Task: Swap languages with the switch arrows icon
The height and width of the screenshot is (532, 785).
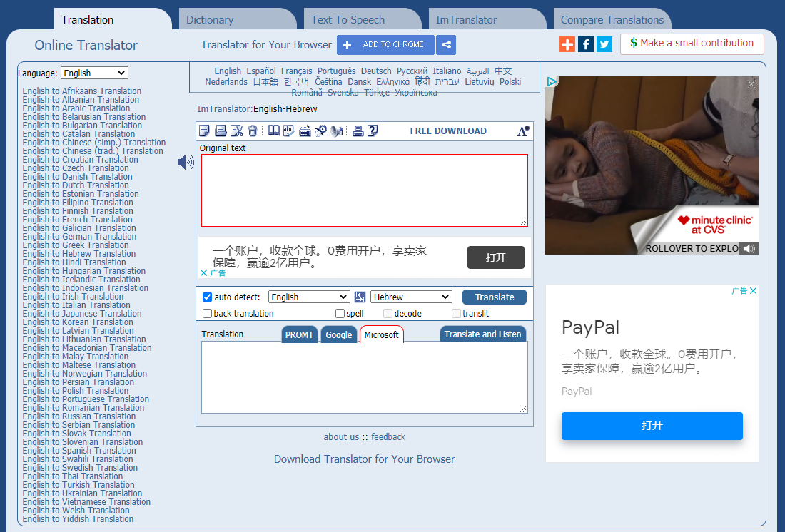Action: click(360, 297)
